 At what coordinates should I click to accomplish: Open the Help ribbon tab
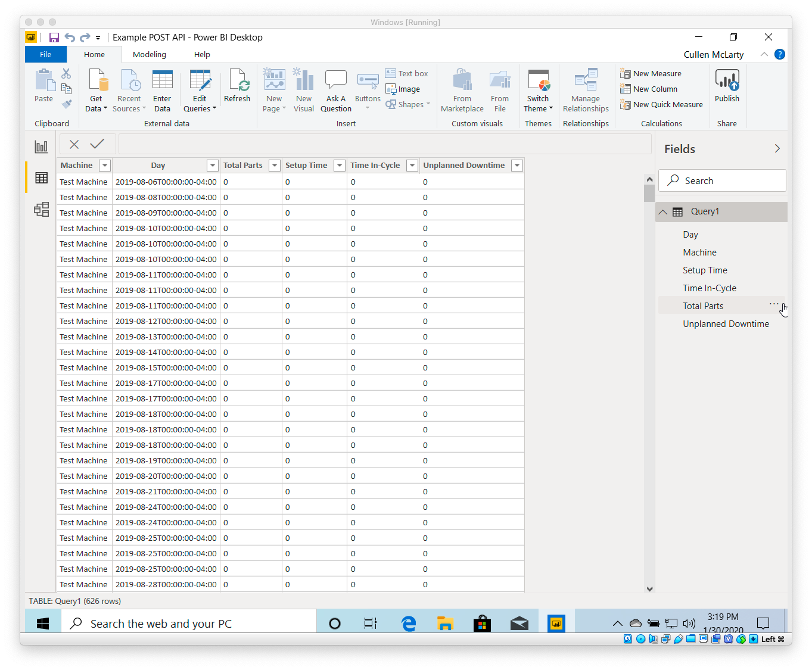click(202, 54)
